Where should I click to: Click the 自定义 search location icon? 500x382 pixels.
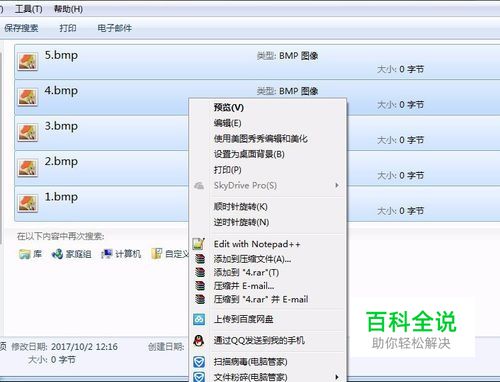click(x=157, y=254)
